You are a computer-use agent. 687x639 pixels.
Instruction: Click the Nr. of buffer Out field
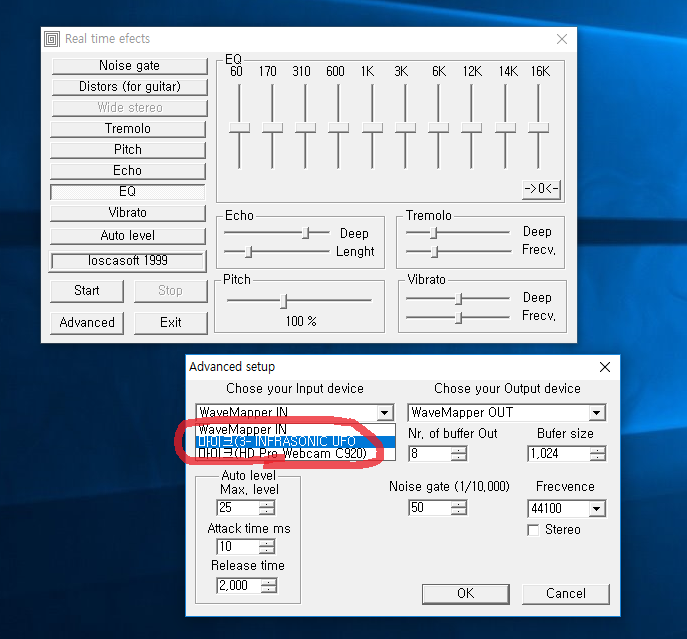430,454
